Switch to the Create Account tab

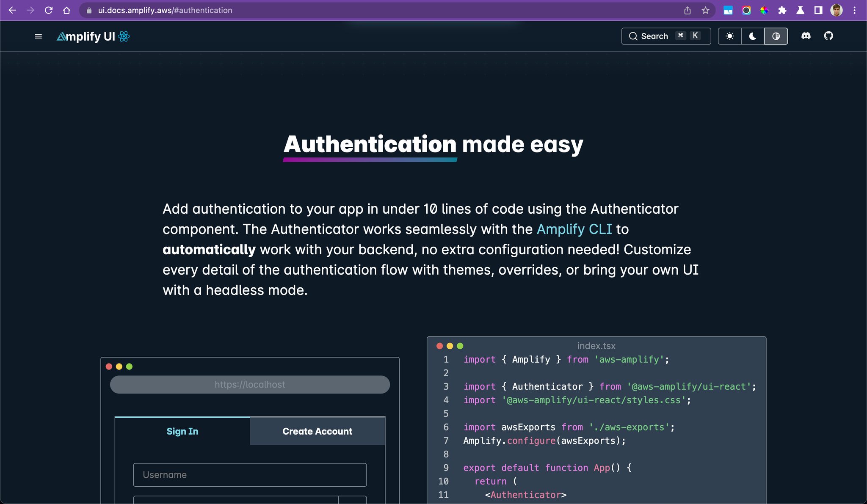click(318, 431)
